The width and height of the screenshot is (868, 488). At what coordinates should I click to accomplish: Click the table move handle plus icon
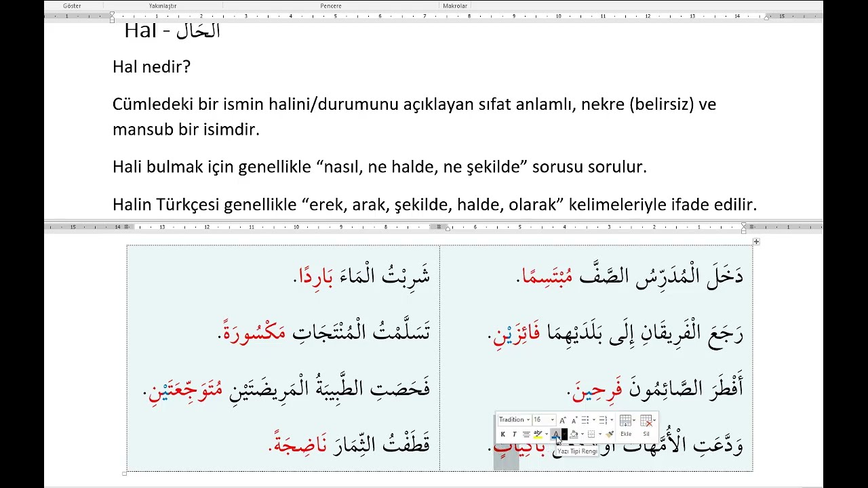756,242
